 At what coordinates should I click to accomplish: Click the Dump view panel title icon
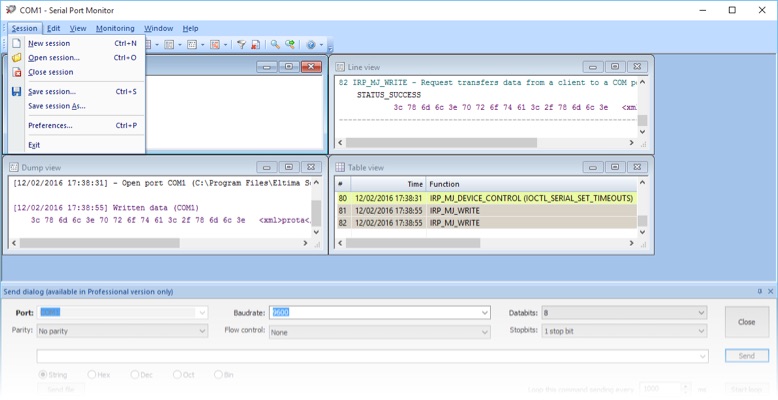click(14, 167)
